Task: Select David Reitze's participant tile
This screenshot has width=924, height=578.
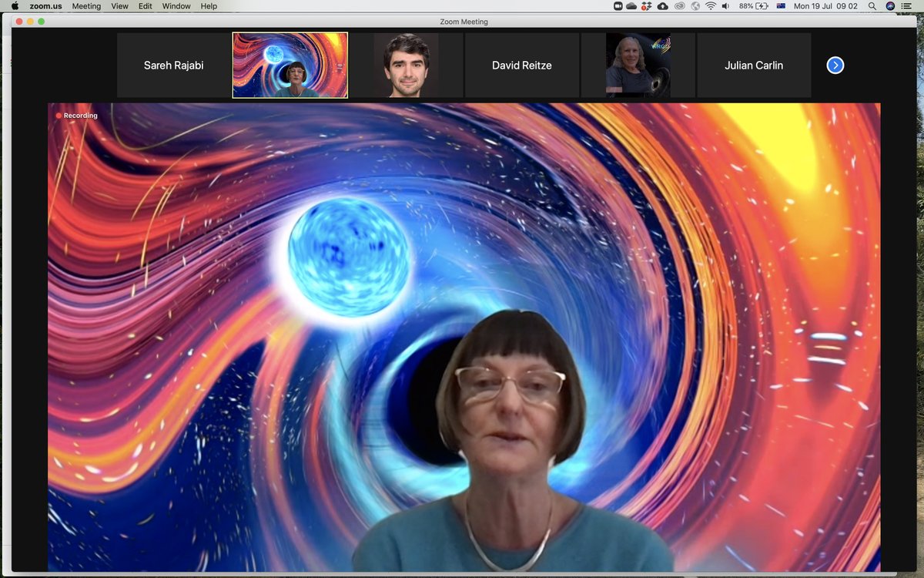Action: click(x=522, y=66)
